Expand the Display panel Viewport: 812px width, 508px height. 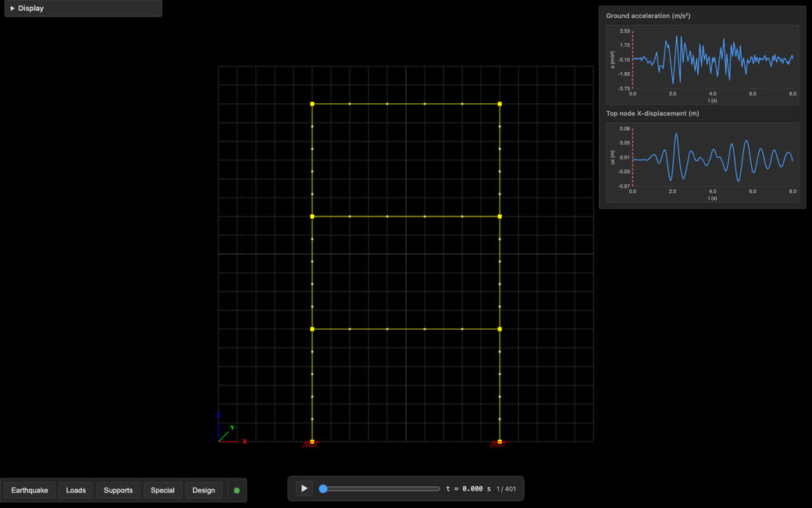[x=83, y=9]
